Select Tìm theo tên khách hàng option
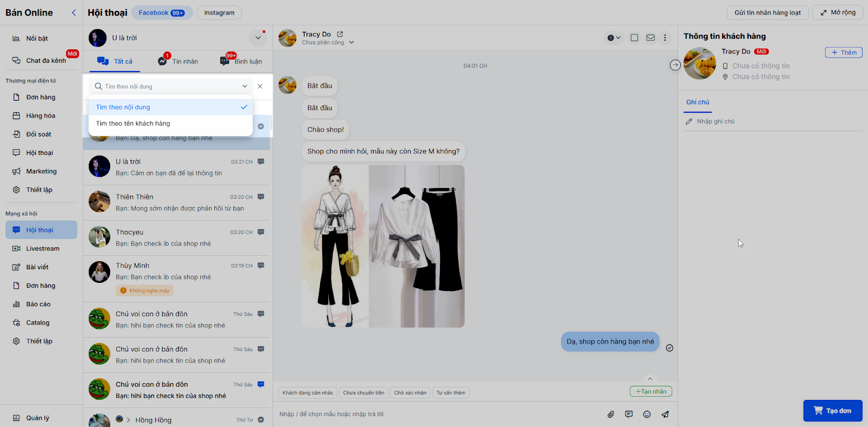Image resolution: width=868 pixels, height=427 pixels. point(170,124)
